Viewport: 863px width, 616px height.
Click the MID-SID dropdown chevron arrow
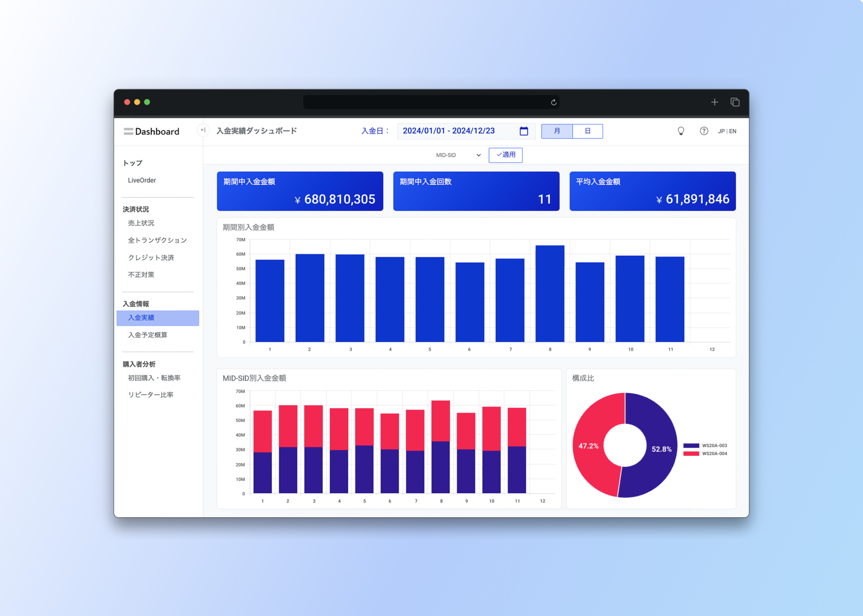[479, 155]
